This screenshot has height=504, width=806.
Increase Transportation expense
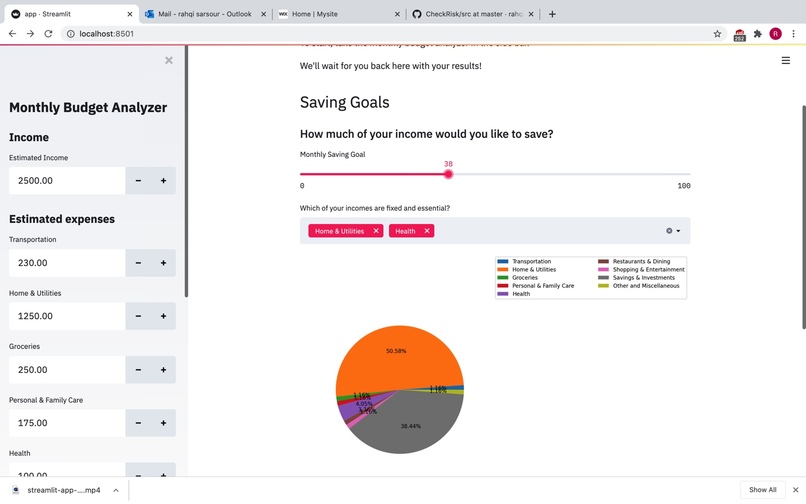(163, 263)
